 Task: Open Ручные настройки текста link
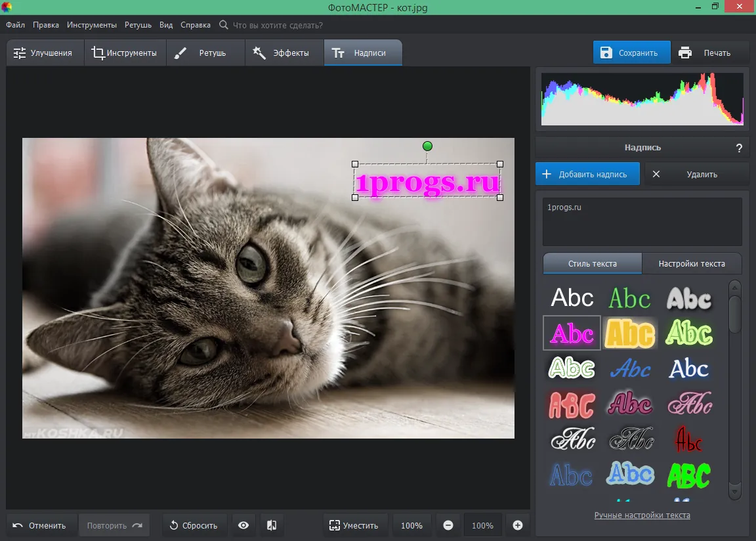coord(642,515)
